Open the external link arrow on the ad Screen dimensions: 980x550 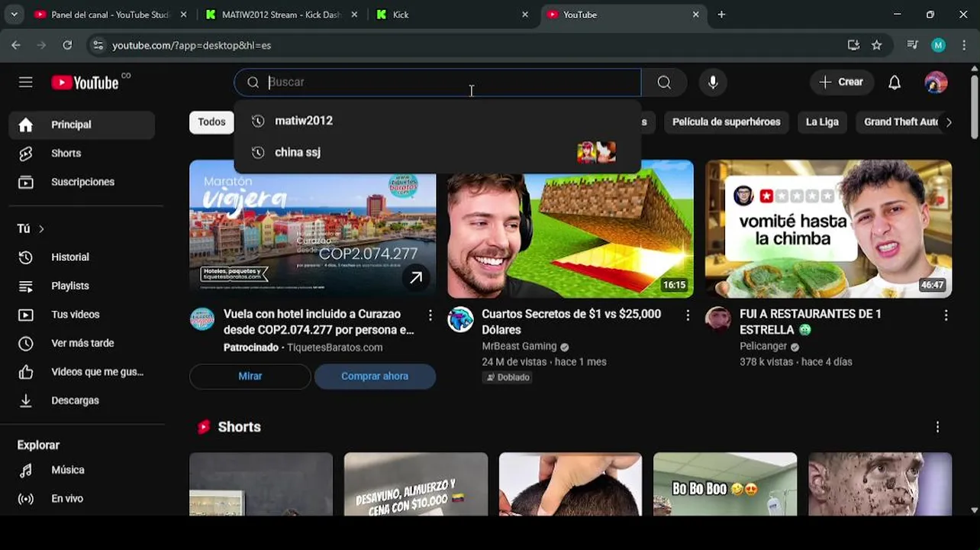click(416, 278)
